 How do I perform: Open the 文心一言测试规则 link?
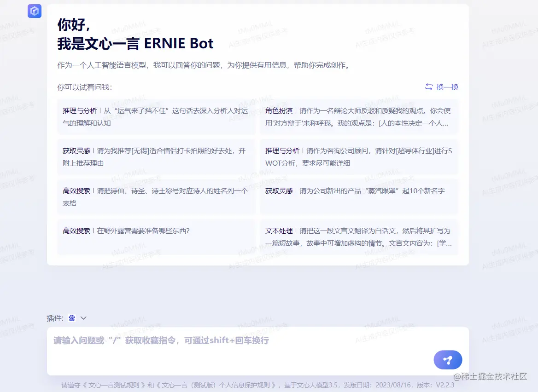(114, 385)
